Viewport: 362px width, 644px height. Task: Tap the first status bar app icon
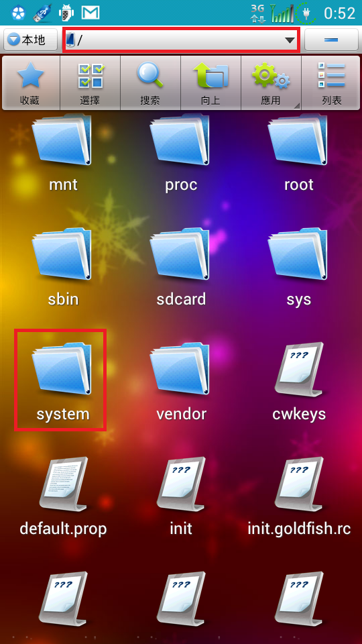coord(19,13)
